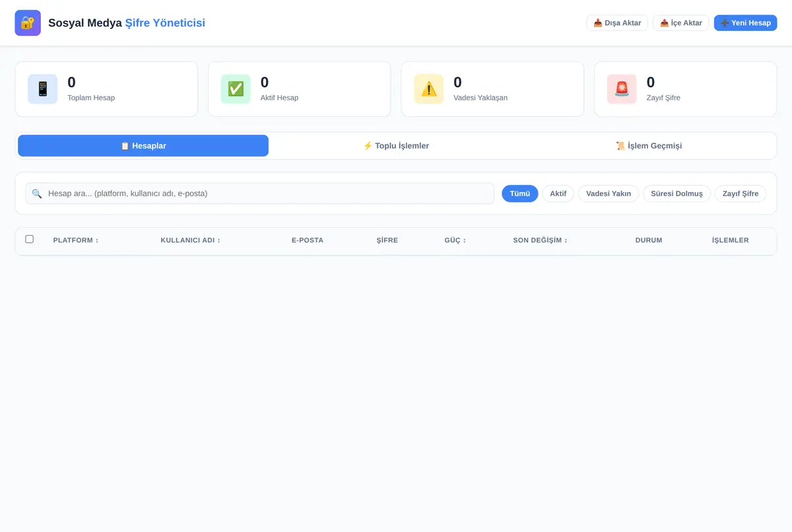Screen dimensions: 792x532
Task: Select the Aktif filter chip
Action: coord(558,193)
